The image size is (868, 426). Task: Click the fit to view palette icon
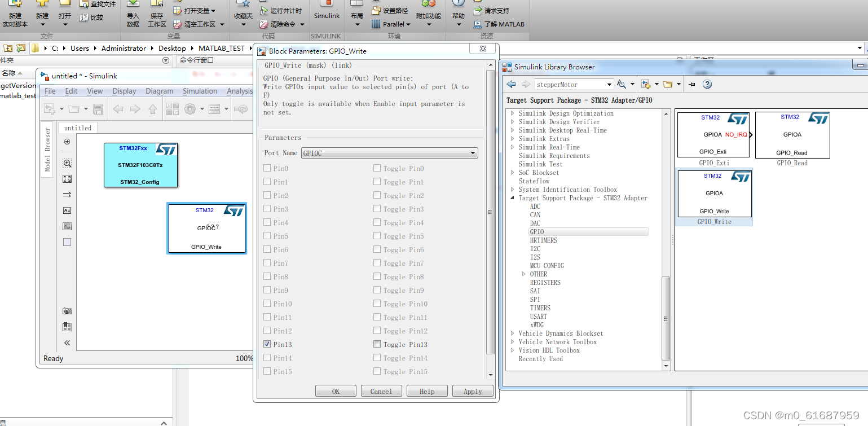pos(67,179)
